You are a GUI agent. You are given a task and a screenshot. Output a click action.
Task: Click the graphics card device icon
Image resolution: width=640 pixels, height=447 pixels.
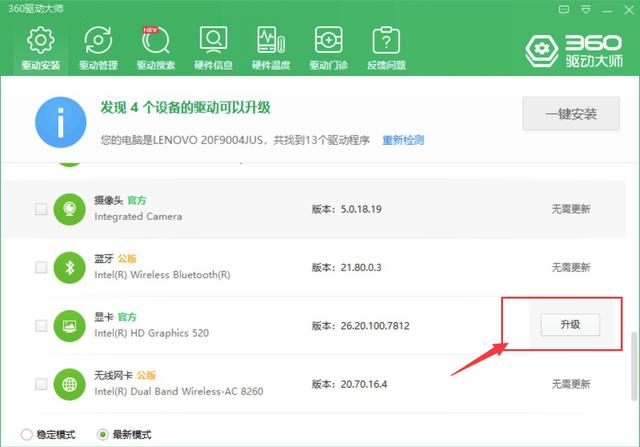(69, 326)
